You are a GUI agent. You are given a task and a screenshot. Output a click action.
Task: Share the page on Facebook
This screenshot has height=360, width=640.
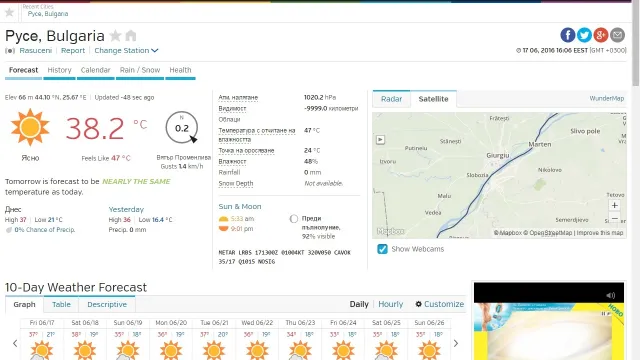(x=567, y=35)
